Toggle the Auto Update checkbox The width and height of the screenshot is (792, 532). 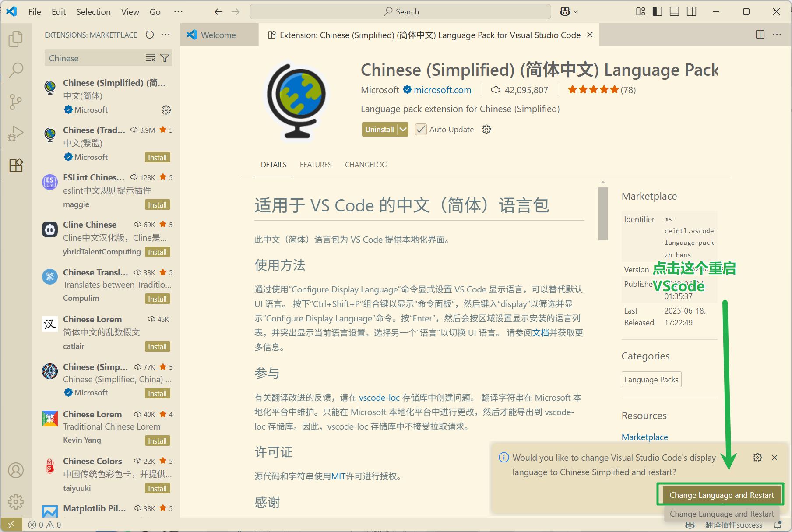421,130
